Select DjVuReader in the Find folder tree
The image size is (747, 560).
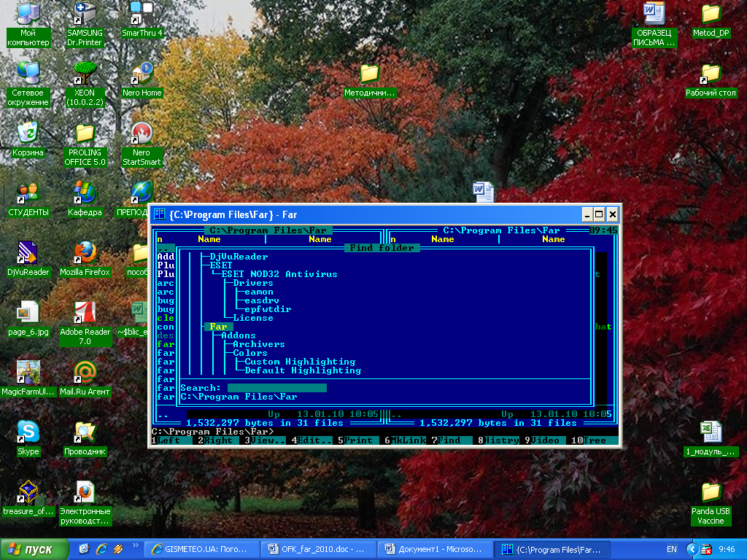click(x=239, y=257)
